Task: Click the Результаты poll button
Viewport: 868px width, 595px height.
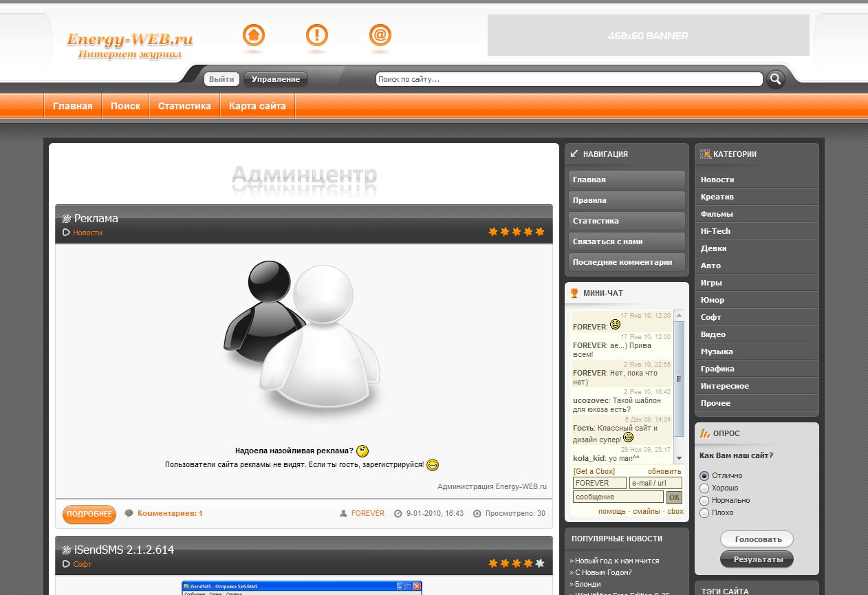Action: pyautogui.click(x=757, y=559)
